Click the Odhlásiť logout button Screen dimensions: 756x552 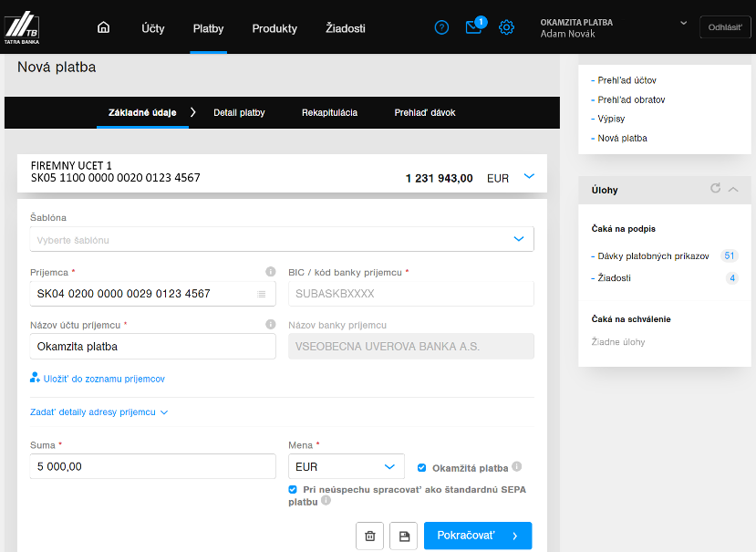725,27
